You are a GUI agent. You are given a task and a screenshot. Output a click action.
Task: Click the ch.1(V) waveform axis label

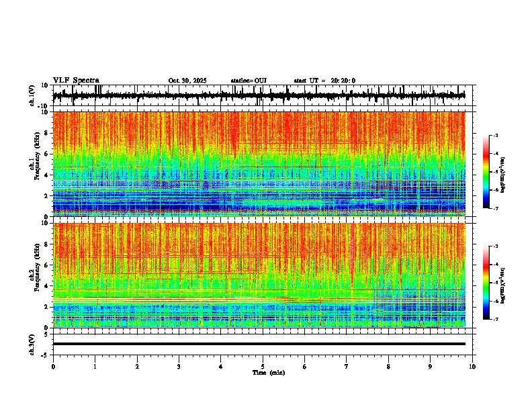(32, 95)
